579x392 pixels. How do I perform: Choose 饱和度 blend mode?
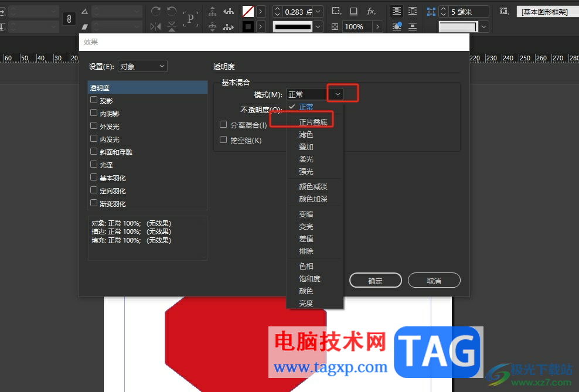click(x=309, y=279)
